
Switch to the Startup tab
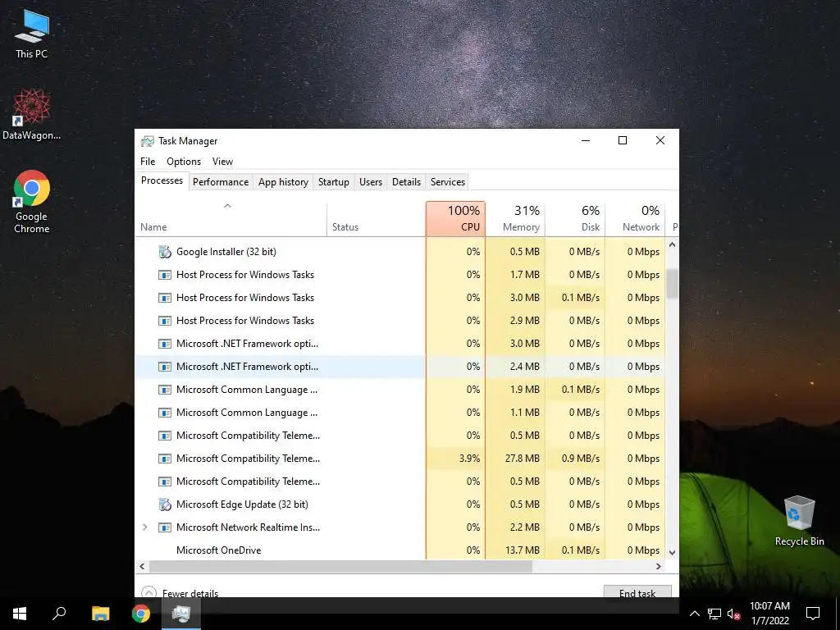tap(334, 181)
